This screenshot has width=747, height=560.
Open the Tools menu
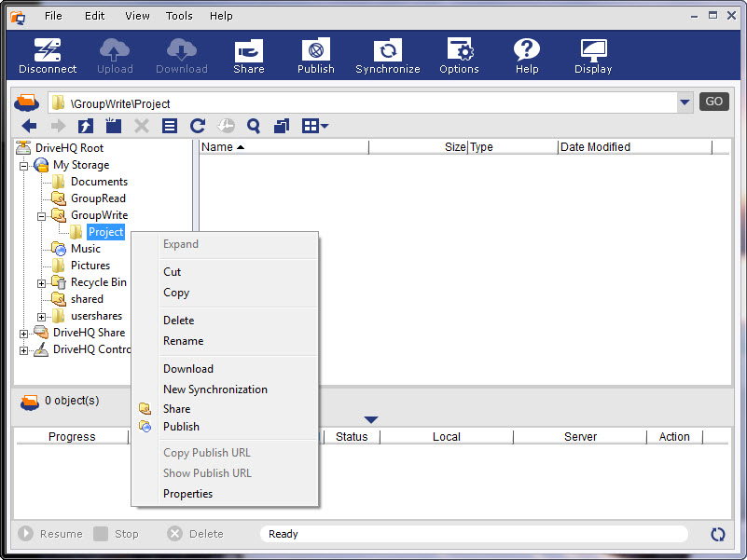[179, 16]
